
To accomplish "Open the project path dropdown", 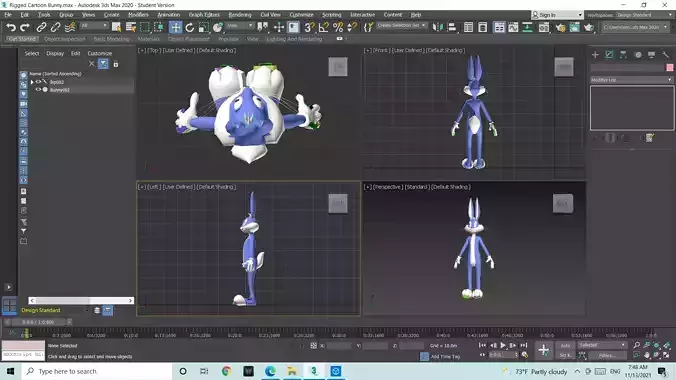I will 635,27.
